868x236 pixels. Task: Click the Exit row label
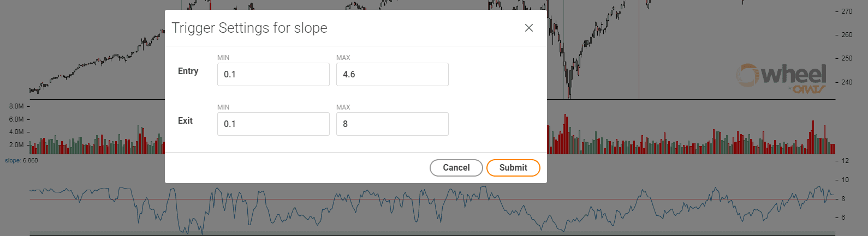(x=185, y=121)
